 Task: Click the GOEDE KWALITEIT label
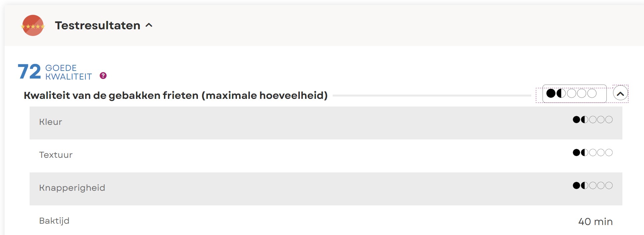point(68,72)
